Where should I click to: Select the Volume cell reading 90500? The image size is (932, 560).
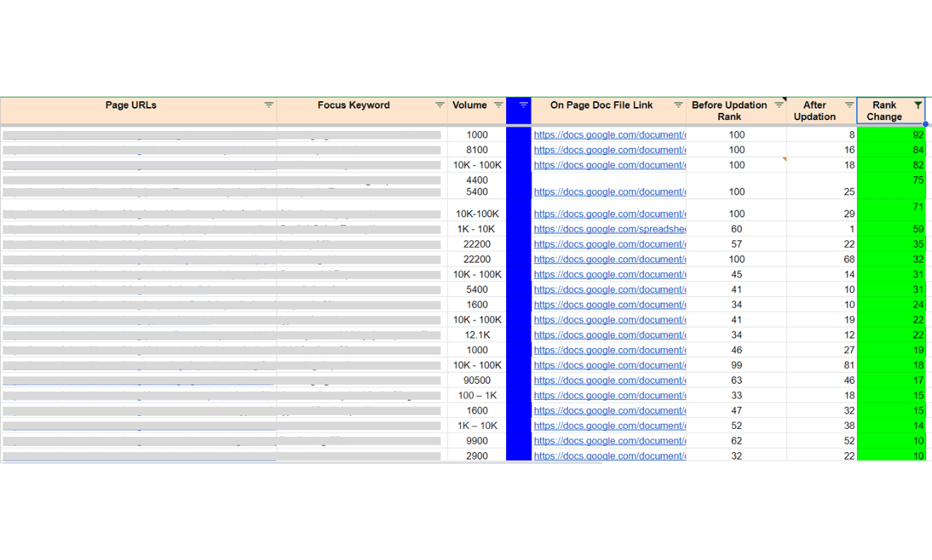pos(477,380)
